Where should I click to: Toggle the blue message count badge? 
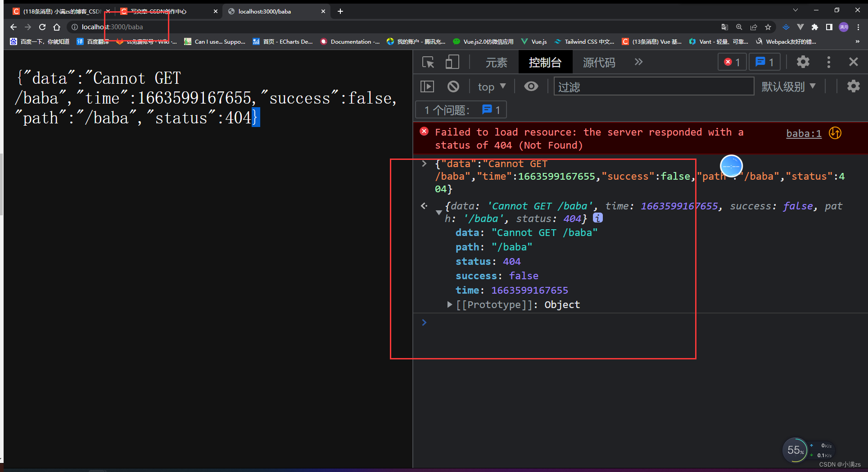point(764,62)
